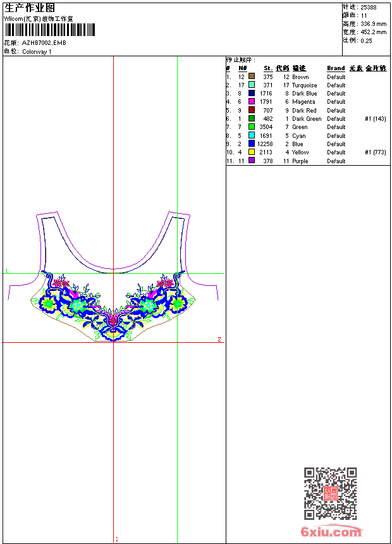Pick the Green swatch in row 7
Screen dimensions: 392x544
252,127
